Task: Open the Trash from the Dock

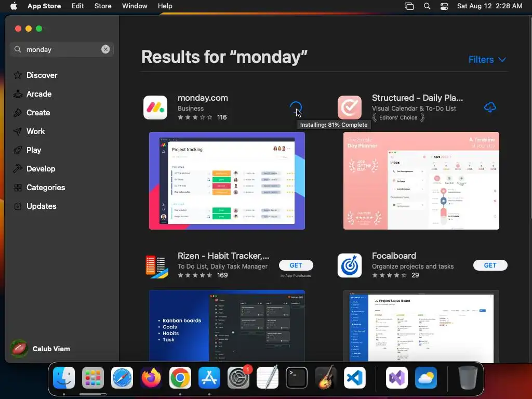Action: click(468, 378)
